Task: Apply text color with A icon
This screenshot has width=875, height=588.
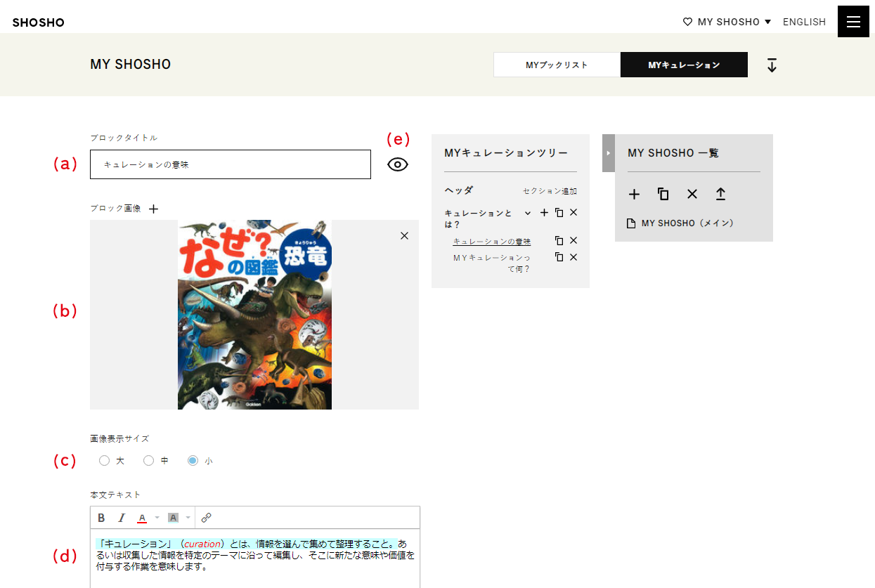Action: tap(142, 518)
